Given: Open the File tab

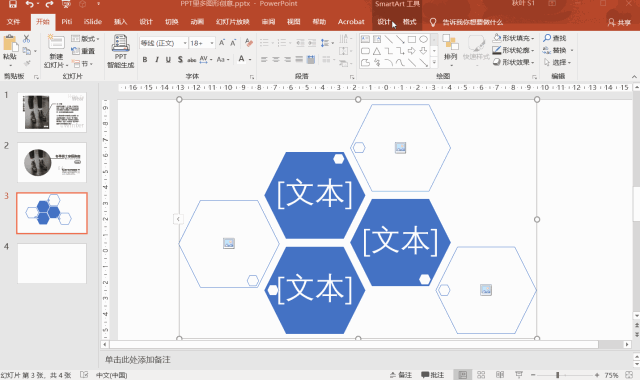Looking at the screenshot, I should click(x=13, y=22).
